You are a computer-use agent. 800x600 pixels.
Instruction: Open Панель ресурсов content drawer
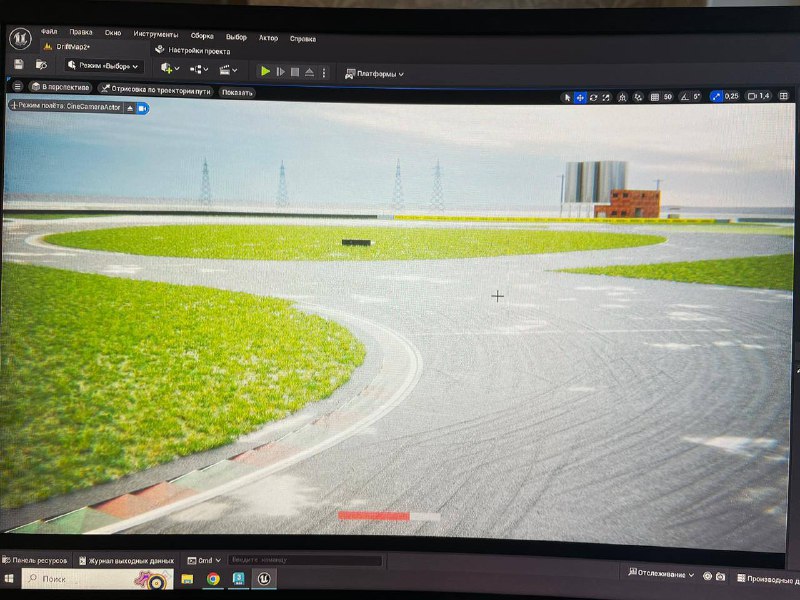tap(37, 560)
